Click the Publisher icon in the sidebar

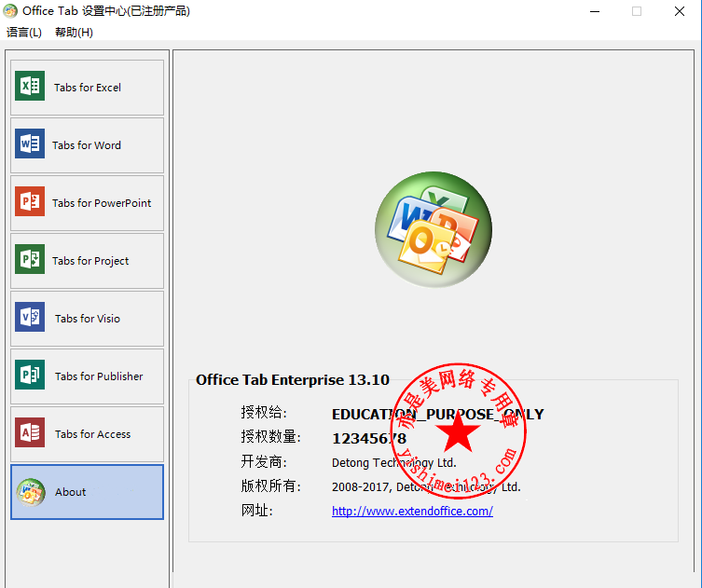(x=30, y=375)
